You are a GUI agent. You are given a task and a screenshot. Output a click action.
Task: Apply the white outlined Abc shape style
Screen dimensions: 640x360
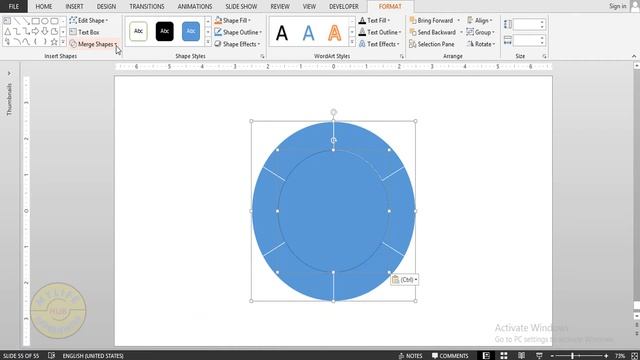(x=138, y=31)
